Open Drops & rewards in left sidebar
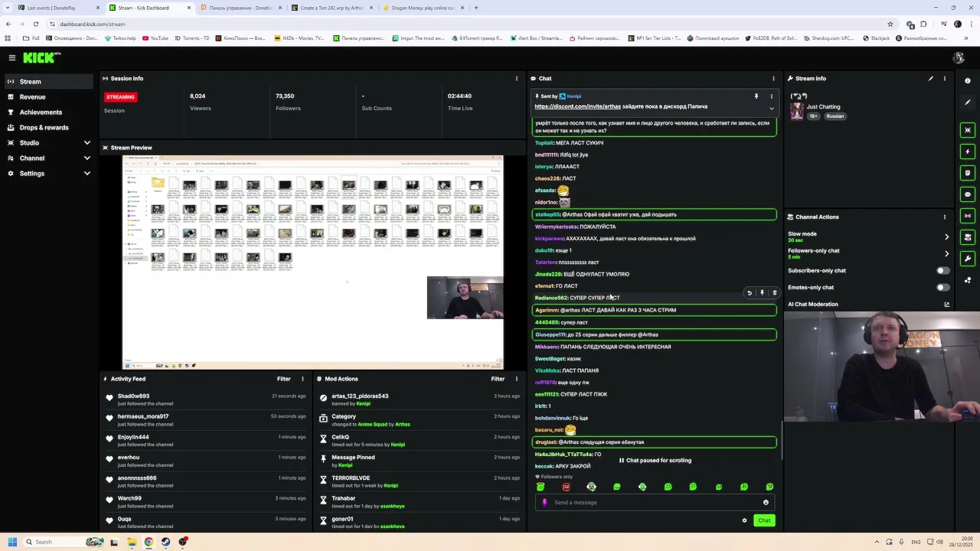 pyautogui.click(x=47, y=127)
